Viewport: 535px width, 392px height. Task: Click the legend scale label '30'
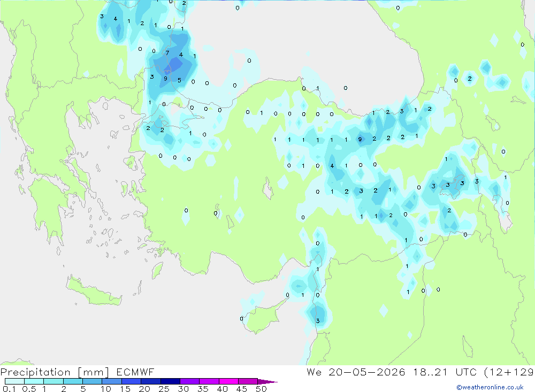click(x=183, y=389)
